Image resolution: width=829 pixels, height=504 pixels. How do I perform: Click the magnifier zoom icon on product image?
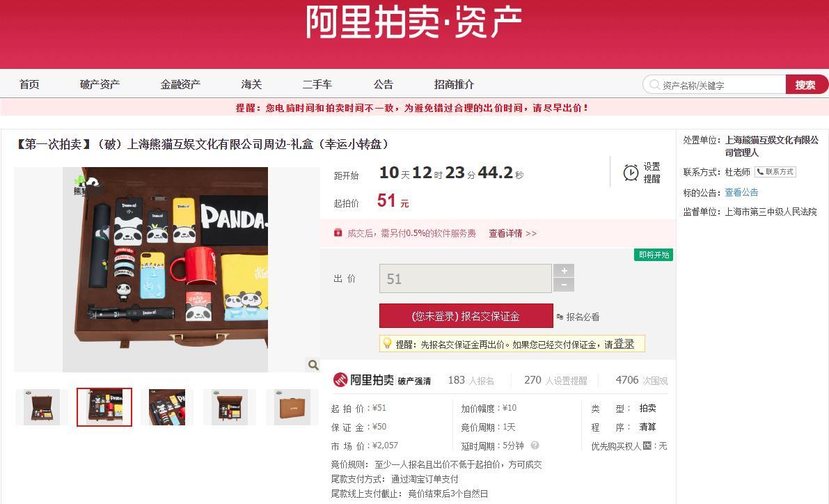[x=313, y=365]
